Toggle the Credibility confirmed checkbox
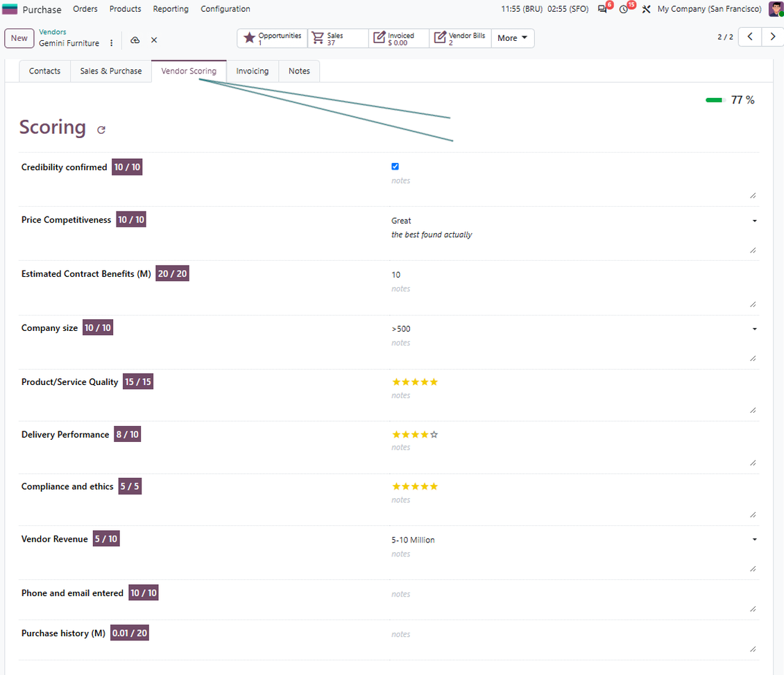 tap(395, 166)
